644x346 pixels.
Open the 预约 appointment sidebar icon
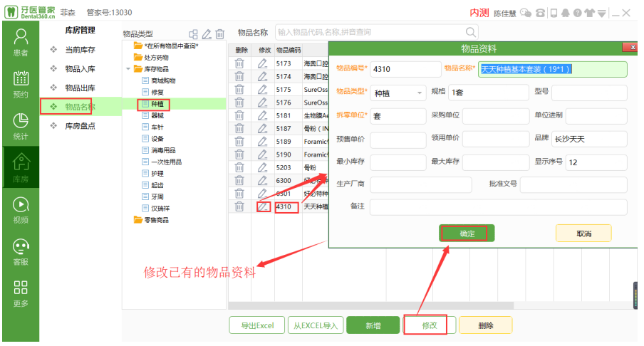click(21, 85)
